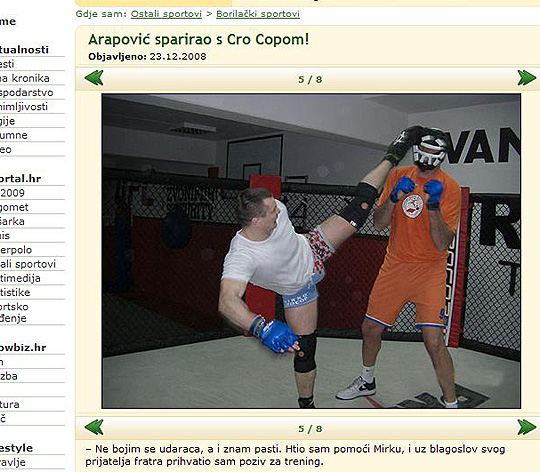Click the previous photo arrow above image
The image size is (540, 472).
[94, 78]
